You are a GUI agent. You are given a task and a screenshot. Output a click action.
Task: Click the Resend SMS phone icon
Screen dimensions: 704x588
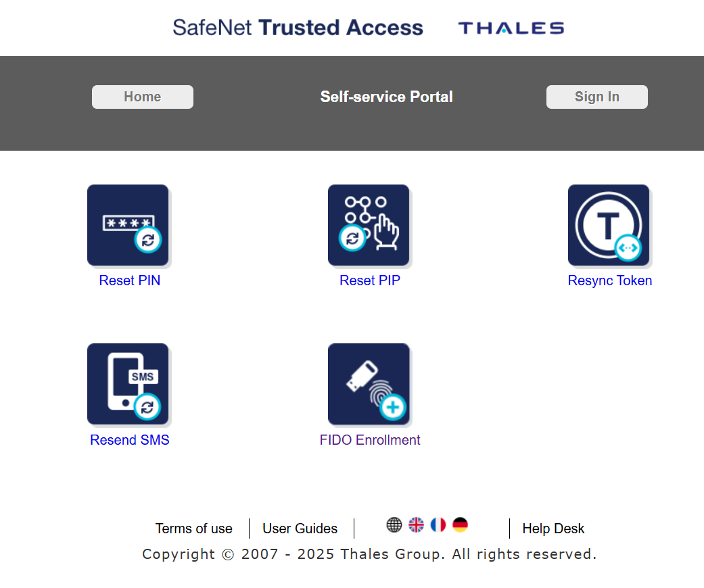[x=128, y=384]
